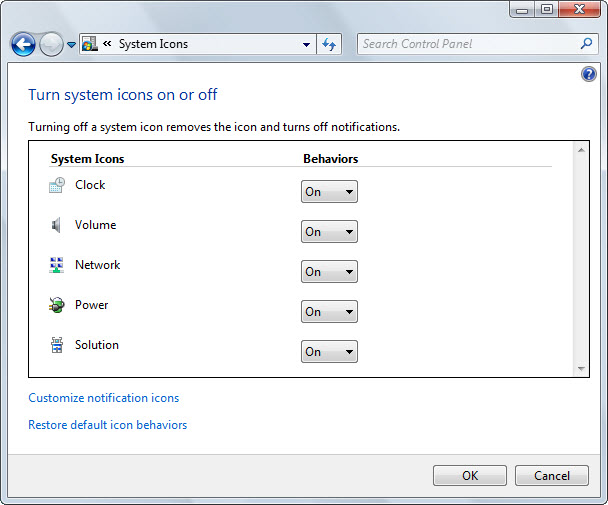The image size is (608, 505).
Task: Expand the address bar history dropdown
Action: 306,45
